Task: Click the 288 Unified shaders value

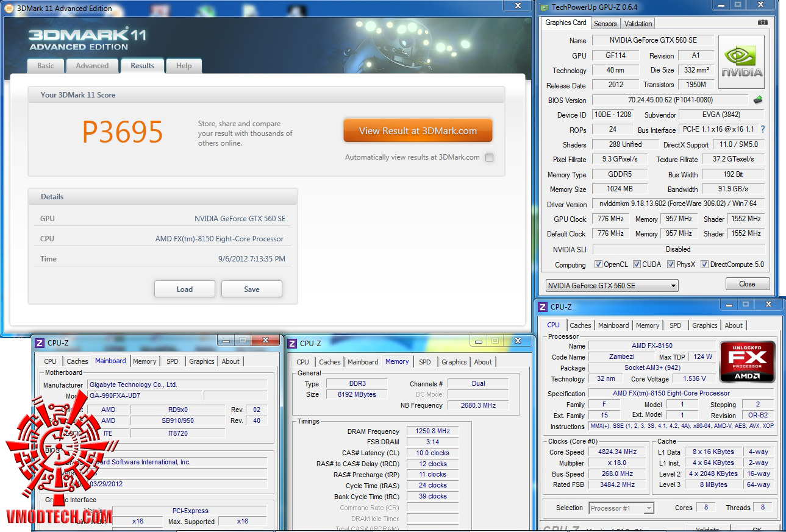Action: pos(625,144)
